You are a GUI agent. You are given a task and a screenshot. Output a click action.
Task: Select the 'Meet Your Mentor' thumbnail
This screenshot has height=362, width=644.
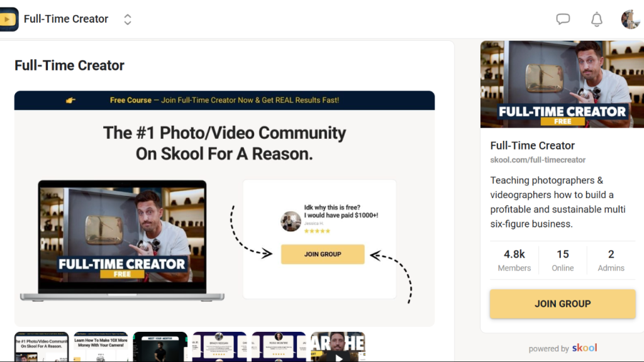160,347
